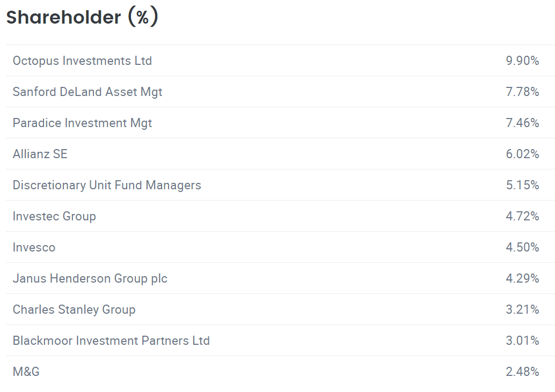
Task: Click the 7.46% percentage
Action: point(522,123)
